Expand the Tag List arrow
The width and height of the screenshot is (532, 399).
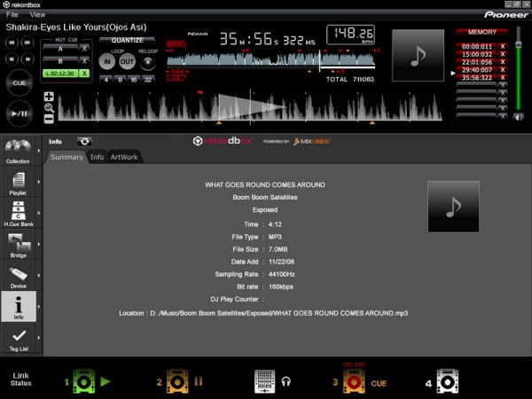coord(39,338)
